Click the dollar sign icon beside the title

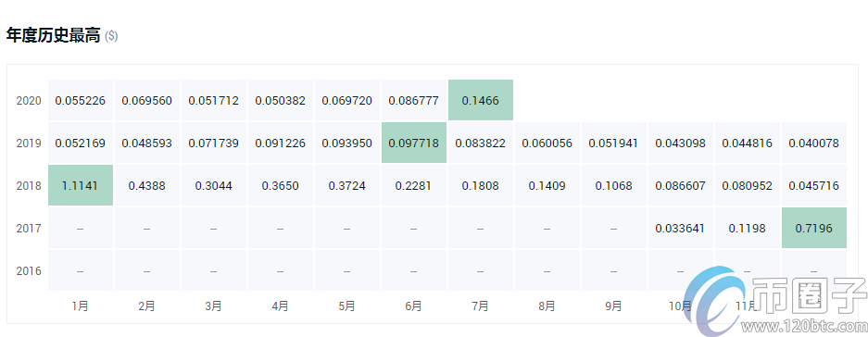(111, 36)
